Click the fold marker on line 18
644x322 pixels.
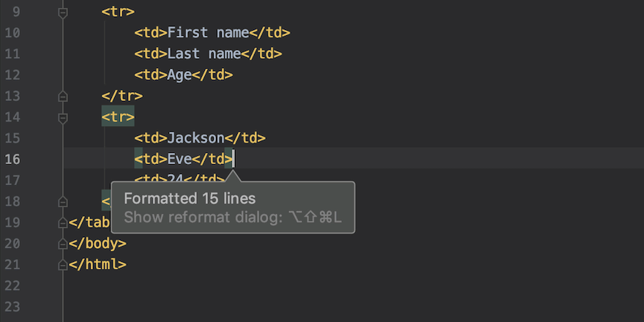click(x=63, y=201)
